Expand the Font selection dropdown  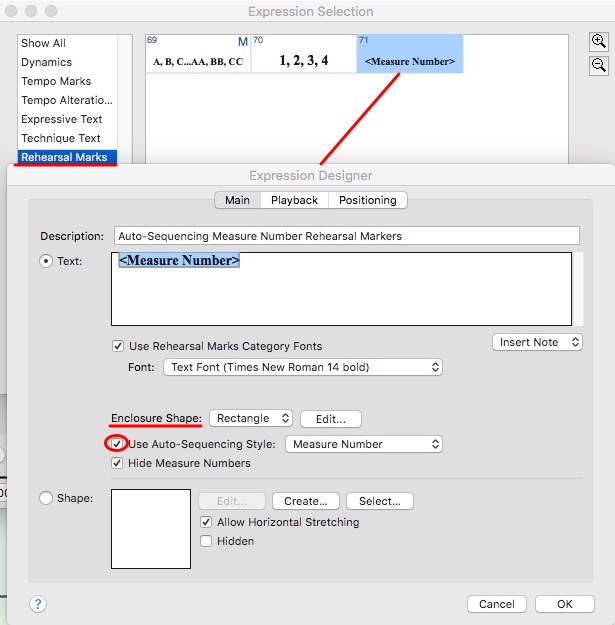[302, 367]
